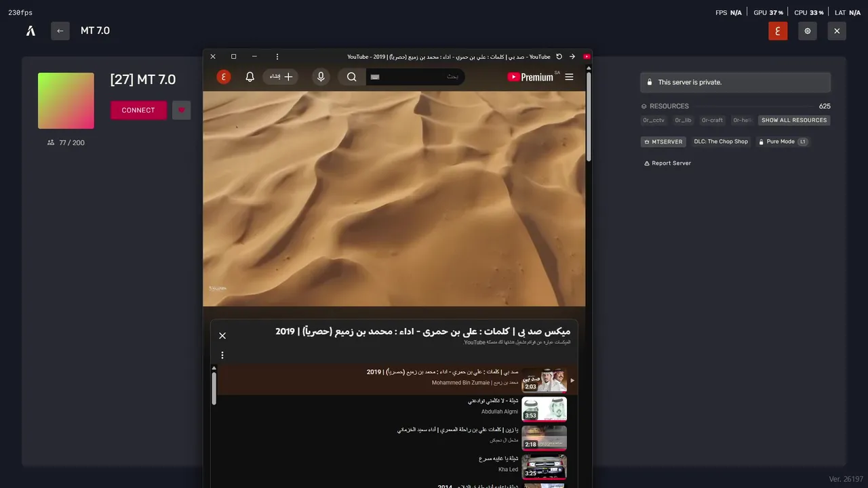Viewport: 868px width, 488px height.
Task: Show all resources of the server
Action: [794, 120]
